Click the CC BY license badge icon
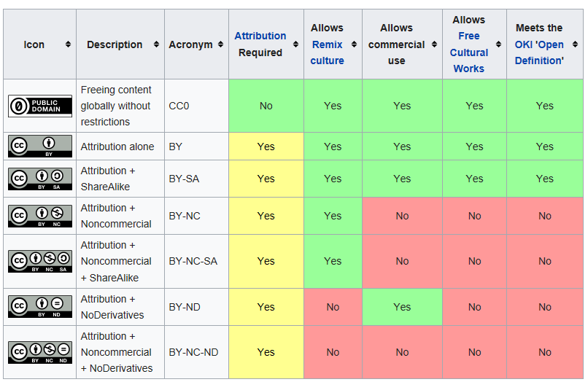 pyautogui.click(x=40, y=146)
